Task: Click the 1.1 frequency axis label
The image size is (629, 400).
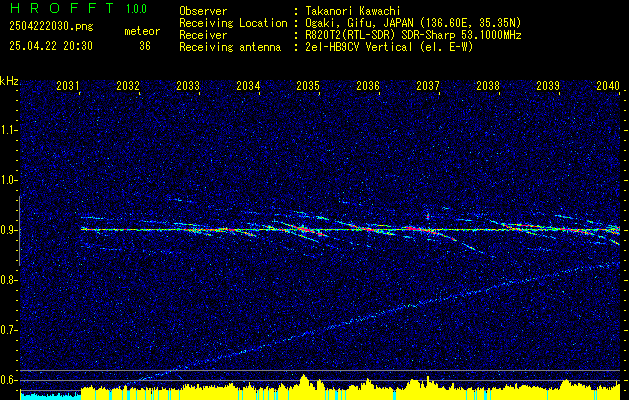Action: (x=9, y=130)
